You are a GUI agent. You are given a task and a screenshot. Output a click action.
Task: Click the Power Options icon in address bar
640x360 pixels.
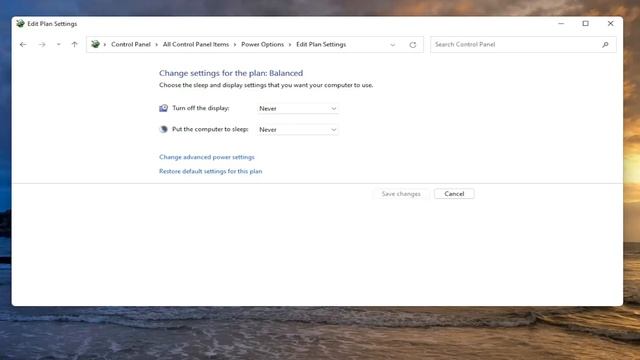pyautogui.click(x=95, y=44)
